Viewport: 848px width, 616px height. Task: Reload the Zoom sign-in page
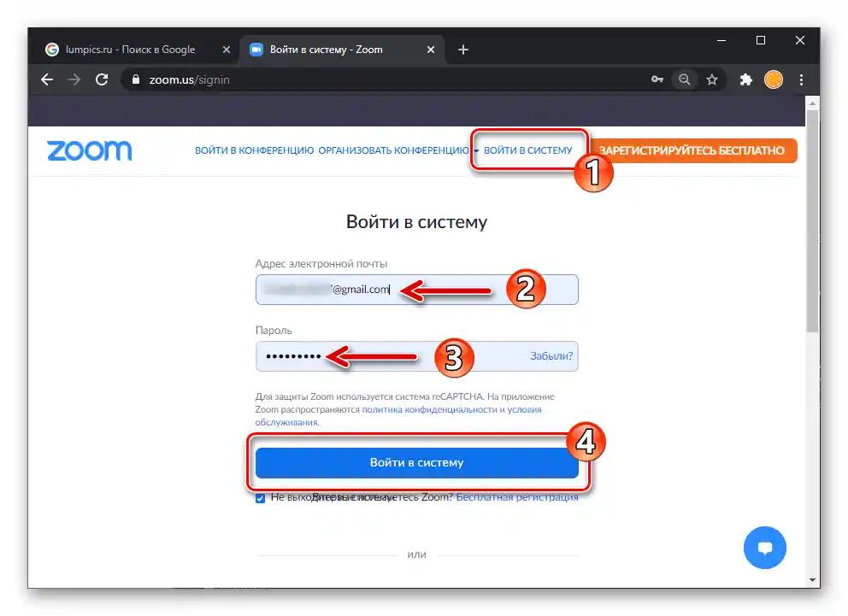(102, 80)
